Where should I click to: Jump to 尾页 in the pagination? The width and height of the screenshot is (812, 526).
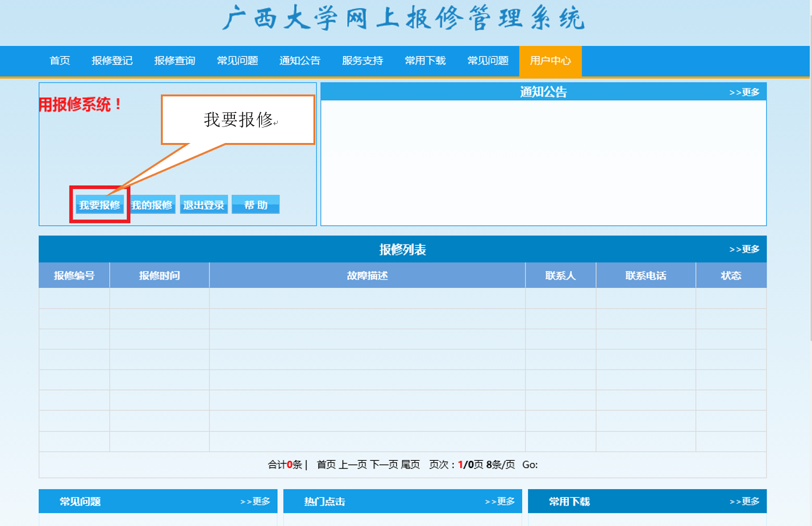coord(410,465)
